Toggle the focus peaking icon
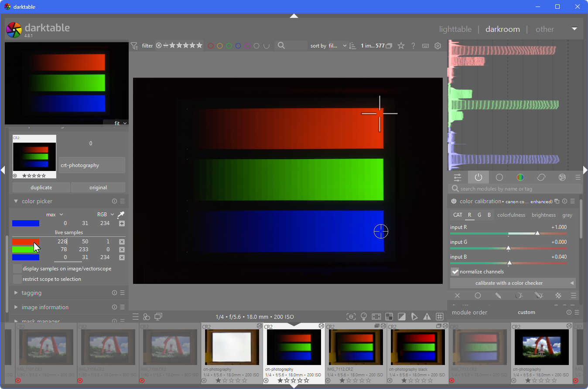The height and width of the screenshot is (389, 588). (351, 317)
